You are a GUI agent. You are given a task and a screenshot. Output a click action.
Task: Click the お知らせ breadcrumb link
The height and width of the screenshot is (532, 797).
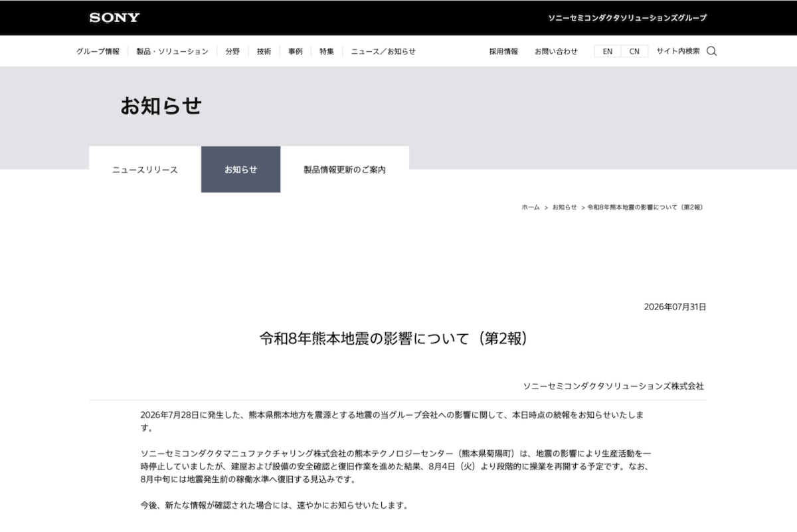(565, 207)
